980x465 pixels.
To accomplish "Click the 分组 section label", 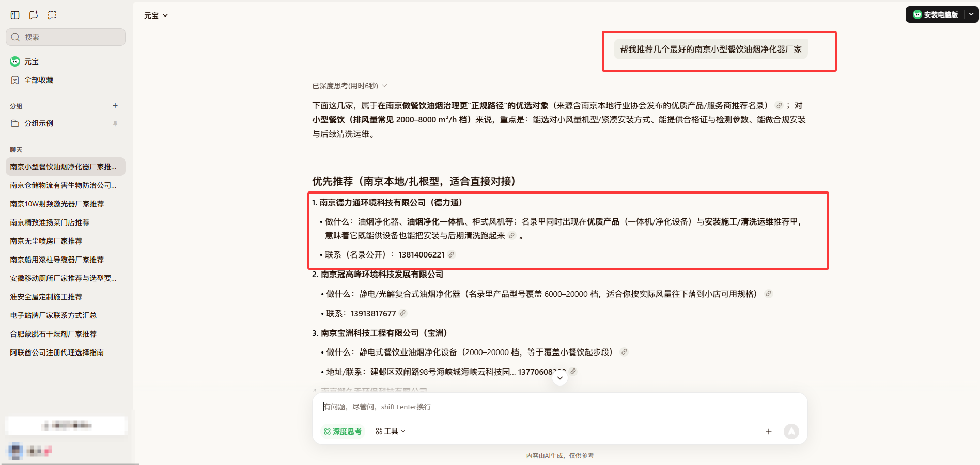I will 16,106.
